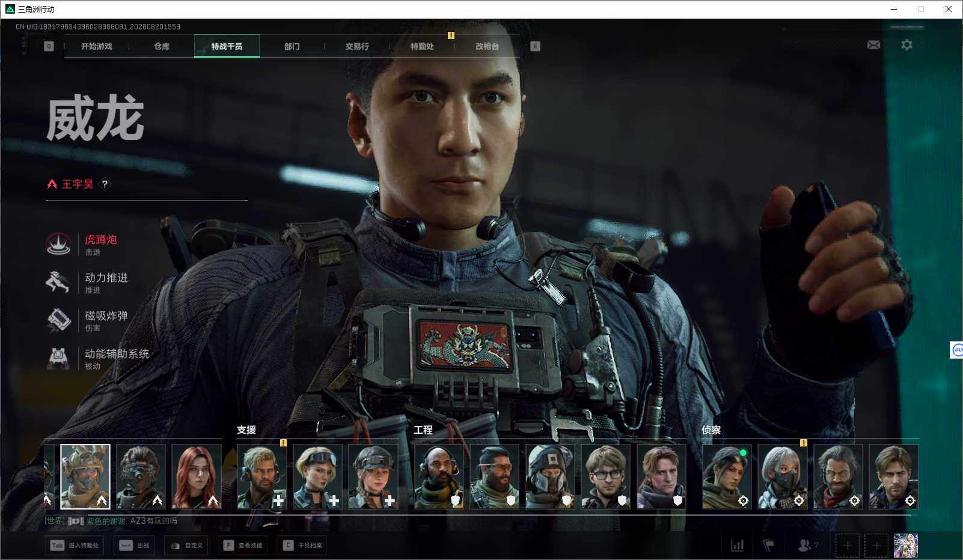Go to the 部门 tab
The width and height of the screenshot is (963, 560).
(x=292, y=46)
